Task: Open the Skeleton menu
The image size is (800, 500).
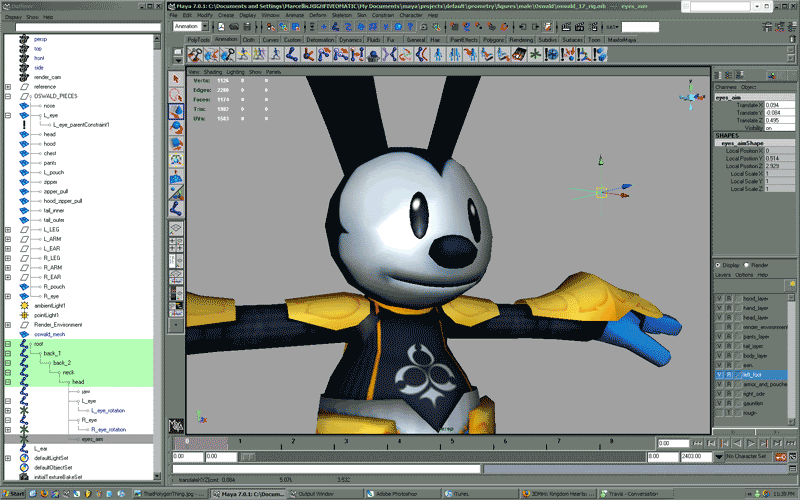Action: click(341, 15)
